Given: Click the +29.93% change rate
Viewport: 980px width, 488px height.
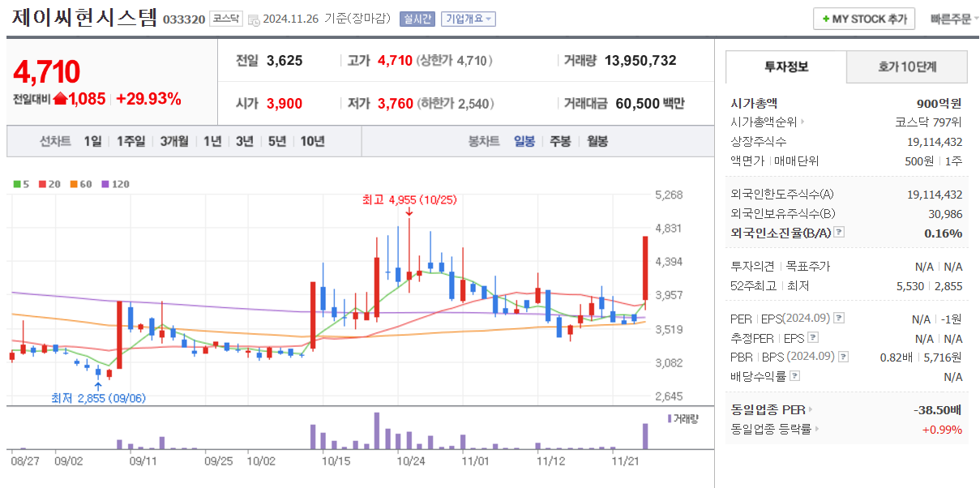Looking at the screenshot, I should (148, 99).
